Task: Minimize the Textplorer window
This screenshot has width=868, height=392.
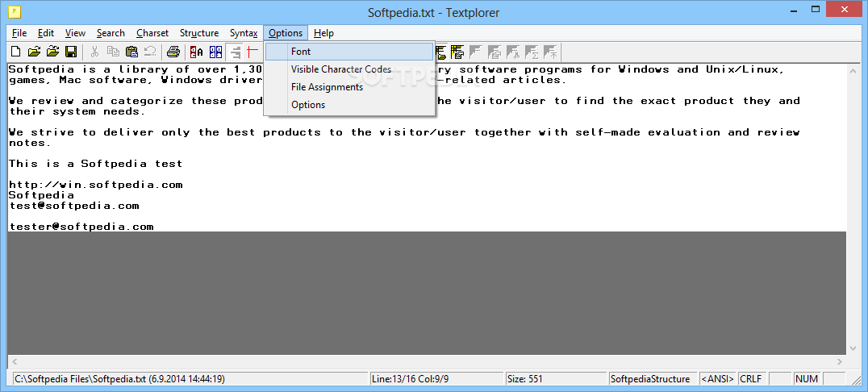Action: 793,9
